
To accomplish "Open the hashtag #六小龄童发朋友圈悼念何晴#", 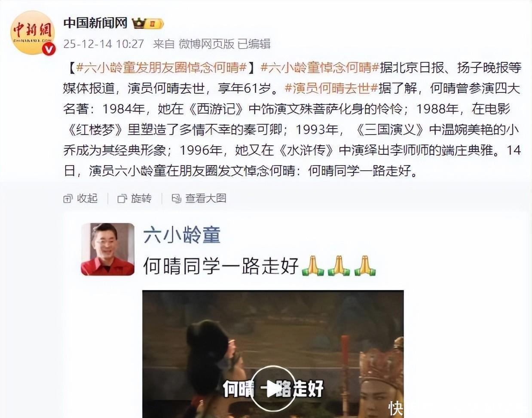I will (x=162, y=68).
